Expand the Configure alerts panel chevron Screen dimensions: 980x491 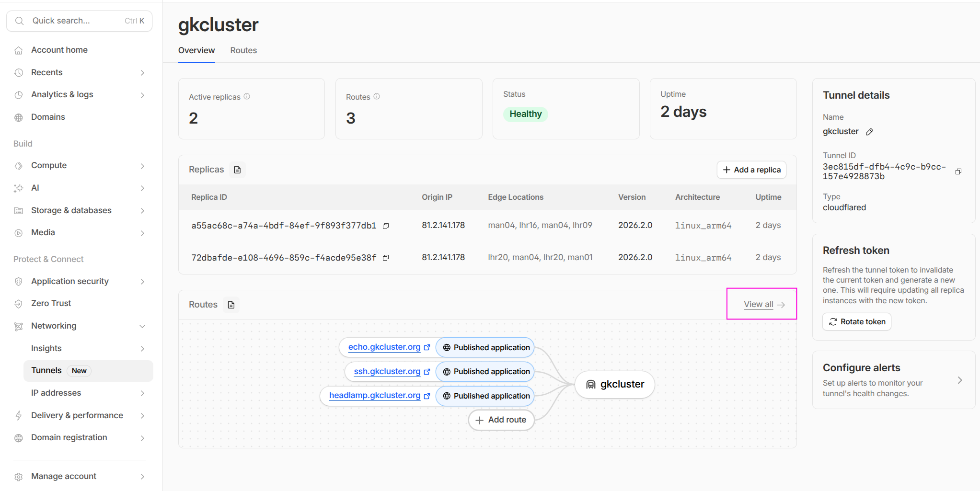click(x=959, y=380)
